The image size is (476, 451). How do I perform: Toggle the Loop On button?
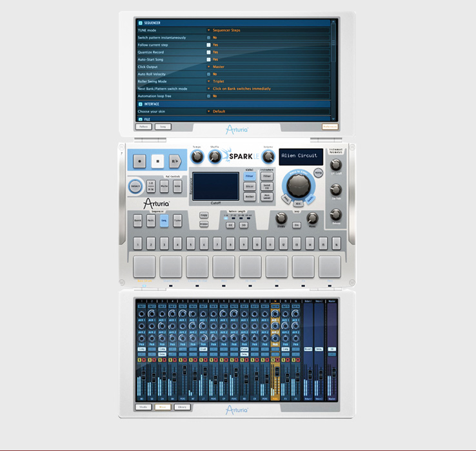click(x=297, y=225)
